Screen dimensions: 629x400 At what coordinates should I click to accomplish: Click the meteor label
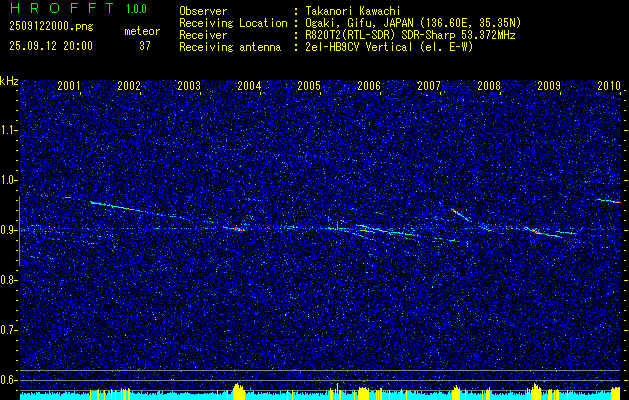[142, 31]
